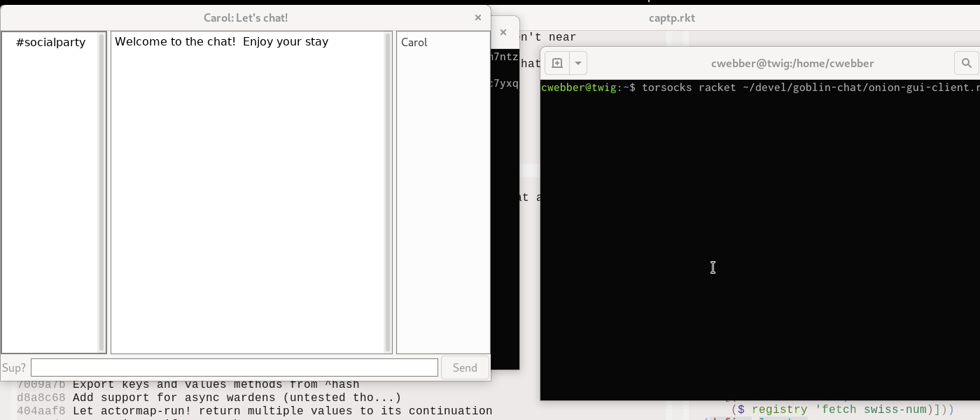Click the Welcome to the chat message
980x420 pixels.
tap(221, 42)
